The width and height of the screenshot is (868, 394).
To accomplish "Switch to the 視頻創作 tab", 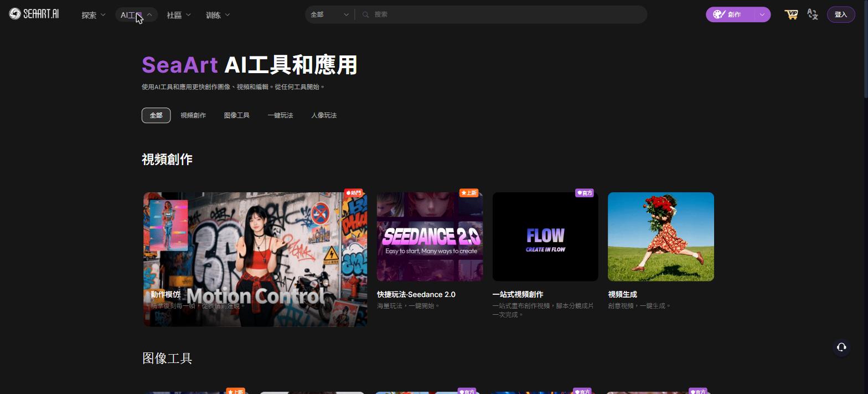I will pyautogui.click(x=193, y=115).
